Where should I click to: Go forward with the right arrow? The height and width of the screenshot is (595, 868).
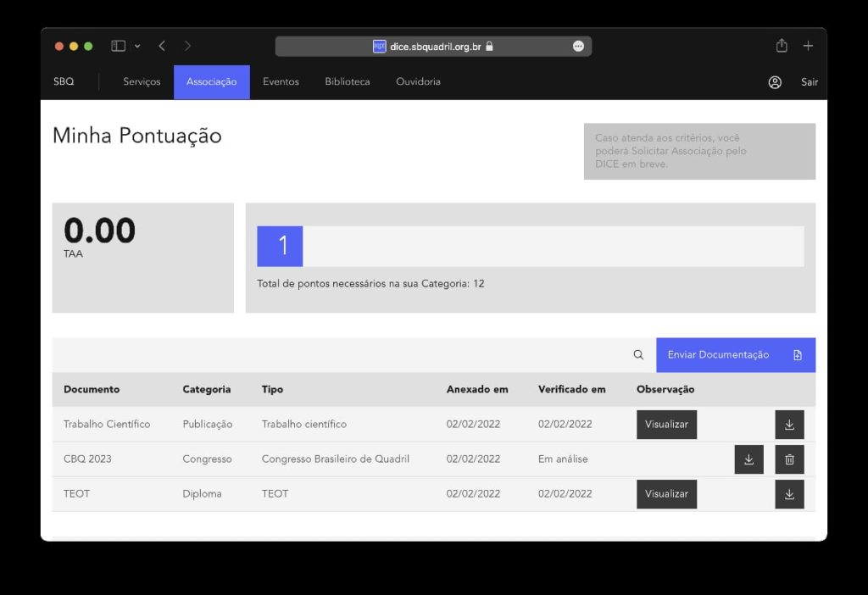point(187,46)
